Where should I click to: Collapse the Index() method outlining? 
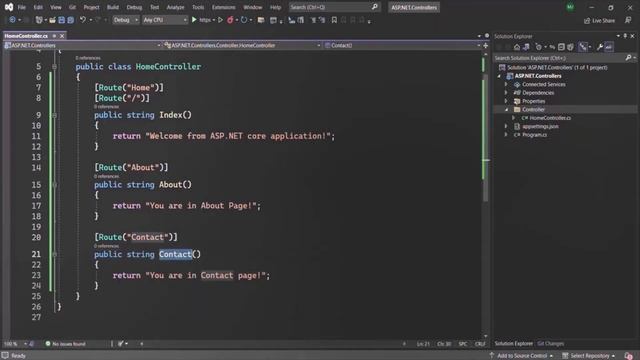click(x=54, y=115)
